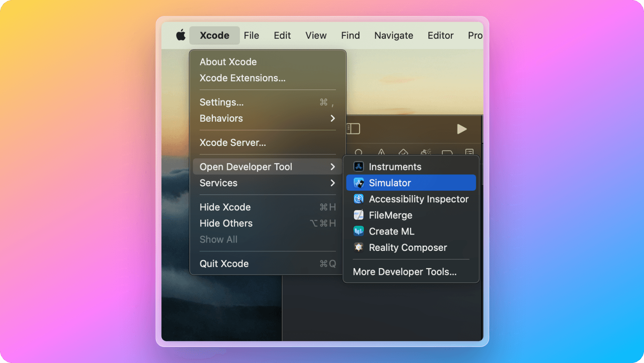Expand Open Developer Tool submenu arrow
The width and height of the screenshot is (644, 363).
(x=333, y=167)
